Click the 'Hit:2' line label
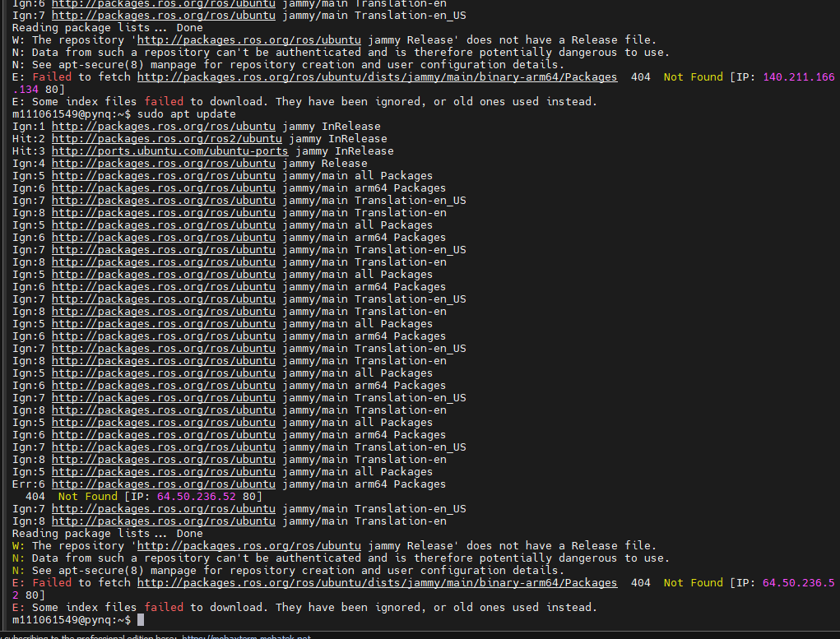Image resolution: width=840 pixels, height=639 pixels. (x=29, y=139)
